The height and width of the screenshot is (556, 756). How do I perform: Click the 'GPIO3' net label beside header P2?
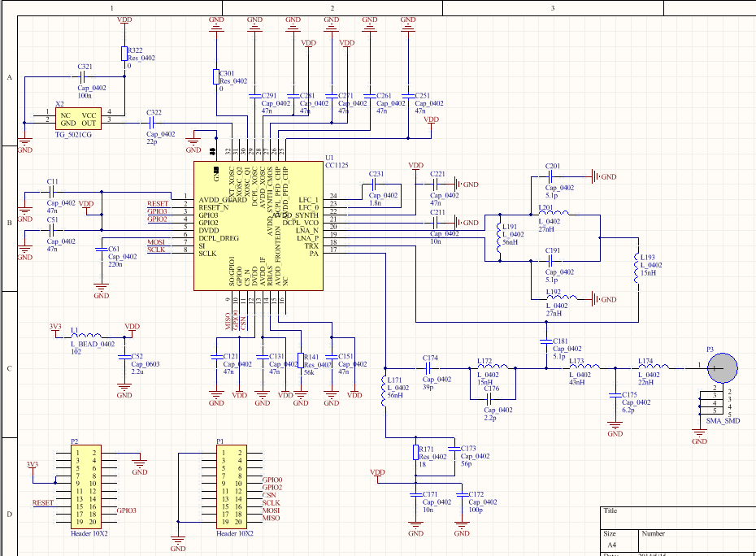point(126,510)
